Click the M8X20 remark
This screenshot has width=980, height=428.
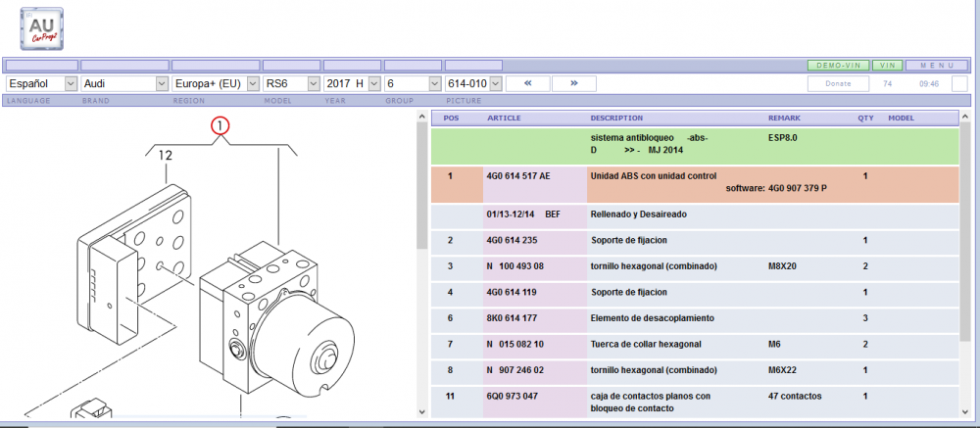coord(783,266)
